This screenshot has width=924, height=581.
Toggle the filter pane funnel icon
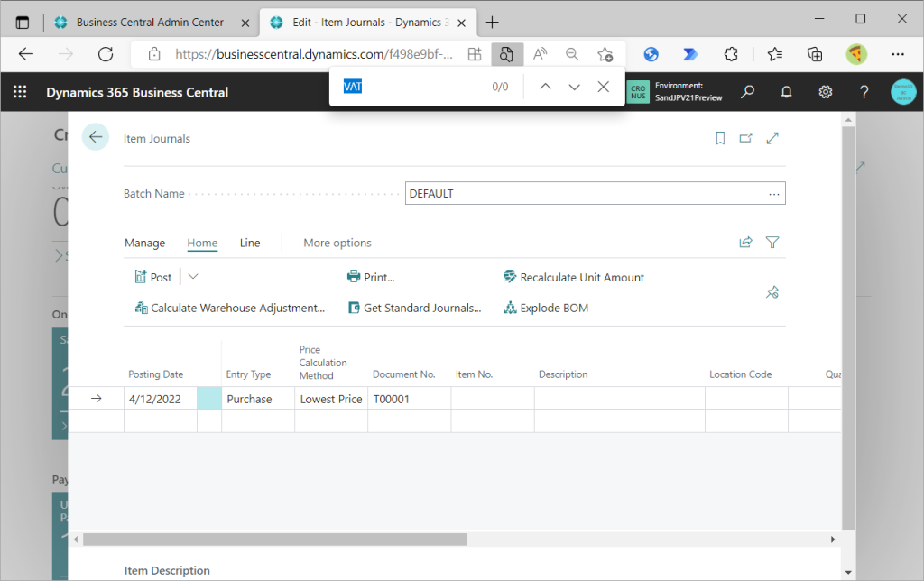point(772,242)
